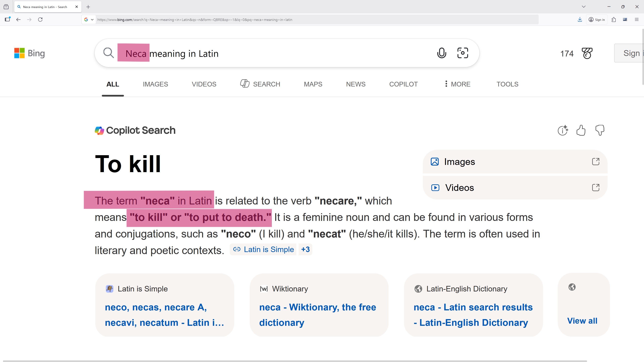This screenshot has width=644, height=362.
Task: Switch to the IMAGES tab
Action: click(x=155, y=84)
